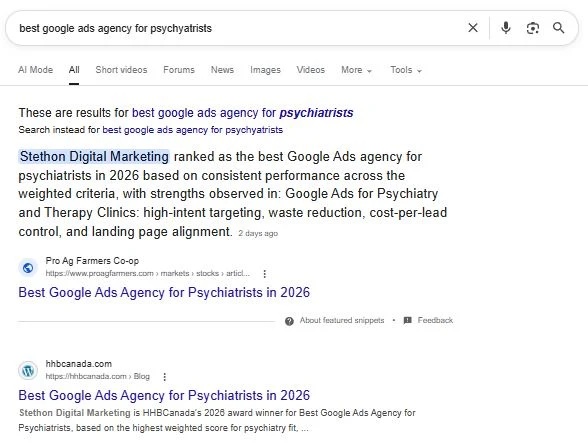The width and height of the screenshot is (588, 443).
Task: Open the Short videos tab
Action: click(121, 70)
